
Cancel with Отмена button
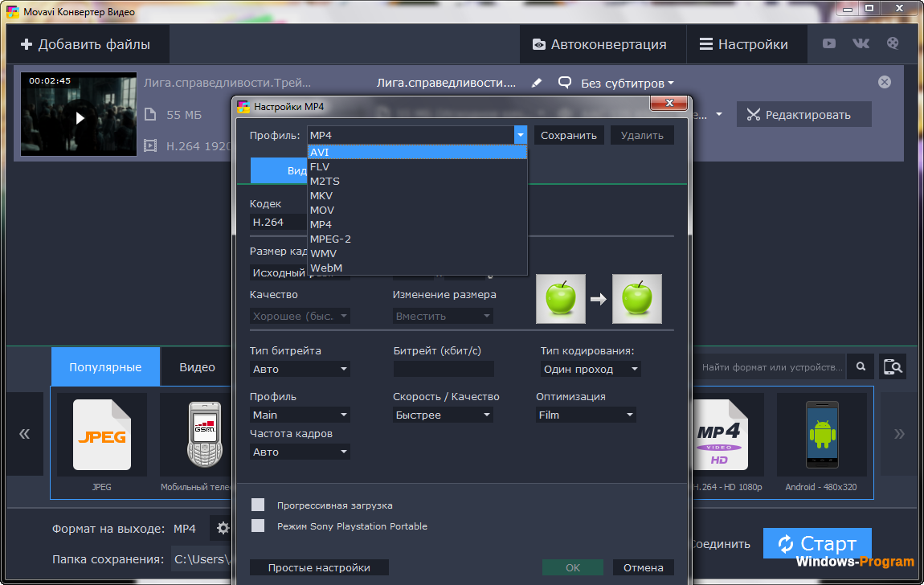click(x=643, y=567)
